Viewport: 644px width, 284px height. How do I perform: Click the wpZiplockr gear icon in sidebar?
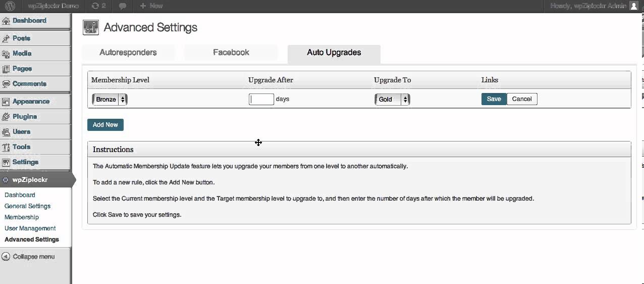[6, 180]
